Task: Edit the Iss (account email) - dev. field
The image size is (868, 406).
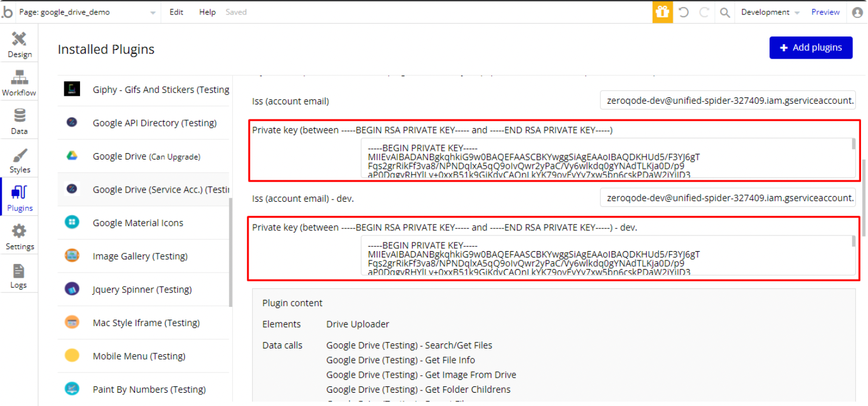Action: pyautogui.click(x=728, y=198)
